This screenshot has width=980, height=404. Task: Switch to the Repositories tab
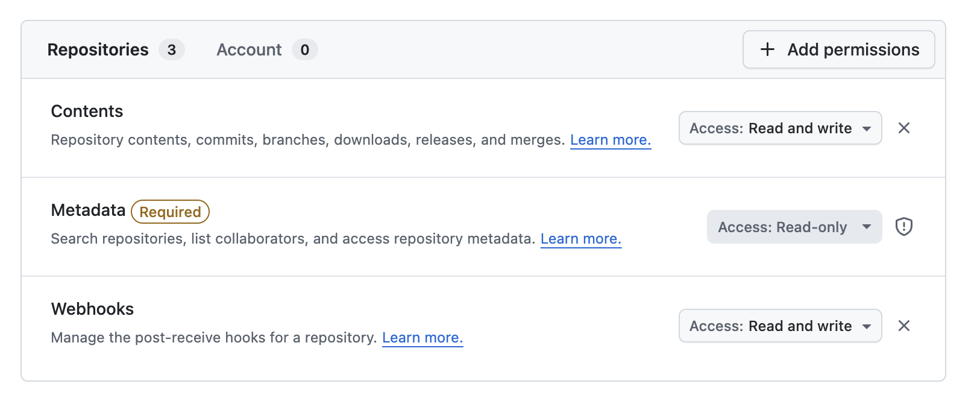coord(116,49)
